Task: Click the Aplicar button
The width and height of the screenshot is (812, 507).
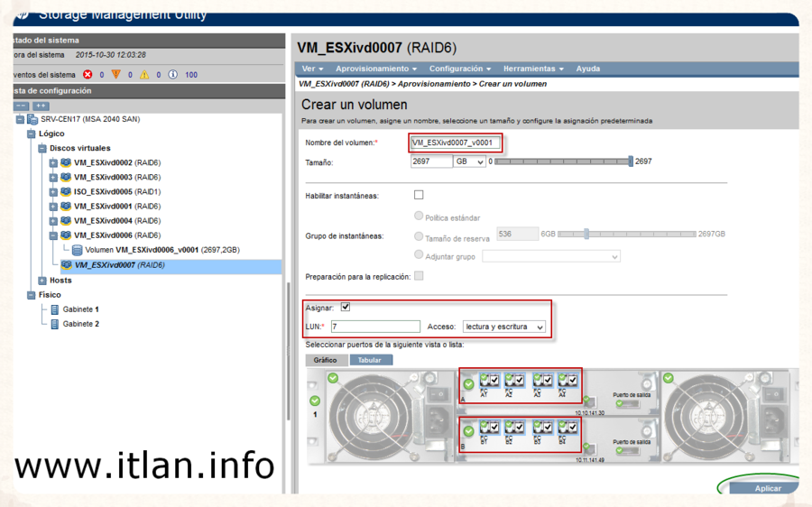Action: [767, 488]
